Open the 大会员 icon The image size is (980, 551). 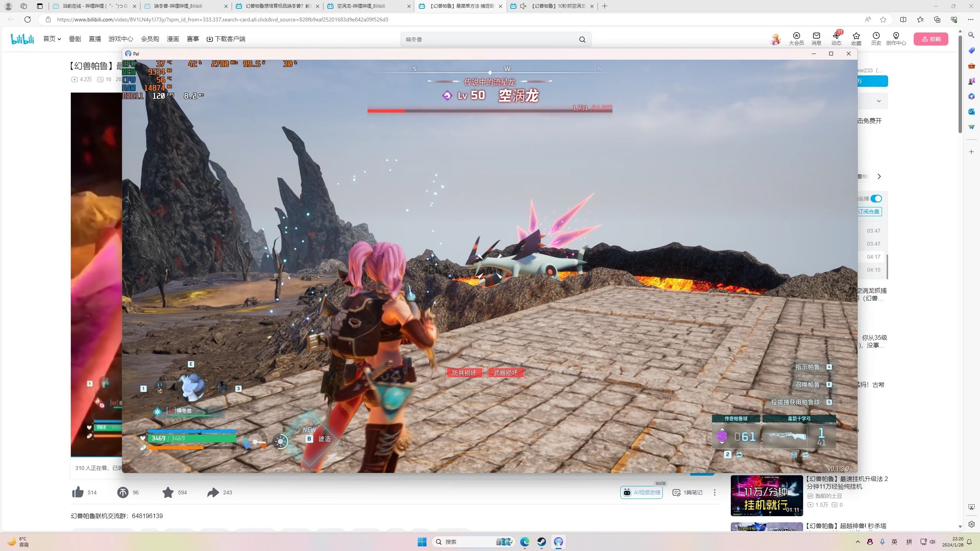[x=796, y=39]
